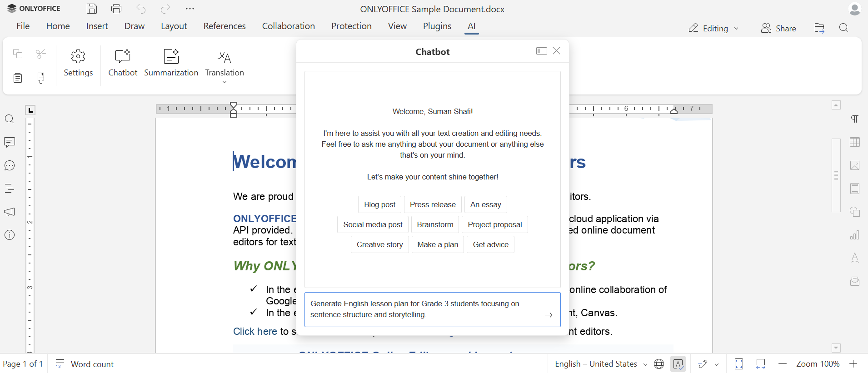The image size is (868, 373).
Task: Open Shape settings in right sidebar
Action: (855, 212)
